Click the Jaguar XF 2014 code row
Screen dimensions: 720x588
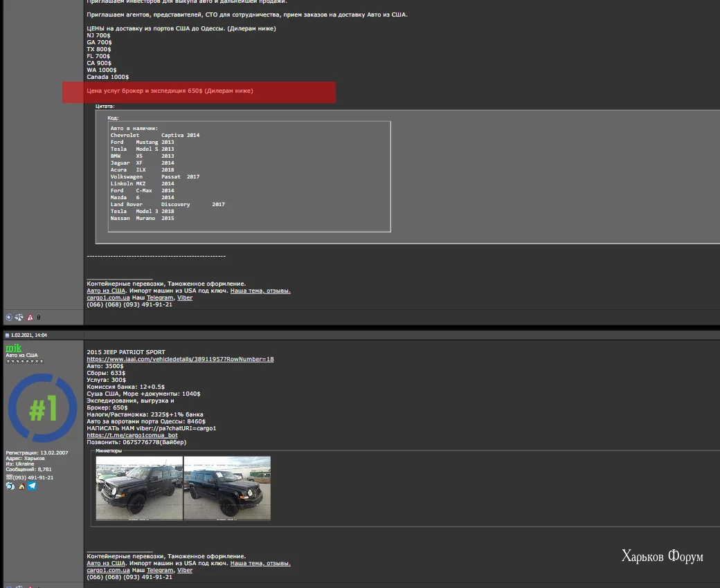(143, 163)
